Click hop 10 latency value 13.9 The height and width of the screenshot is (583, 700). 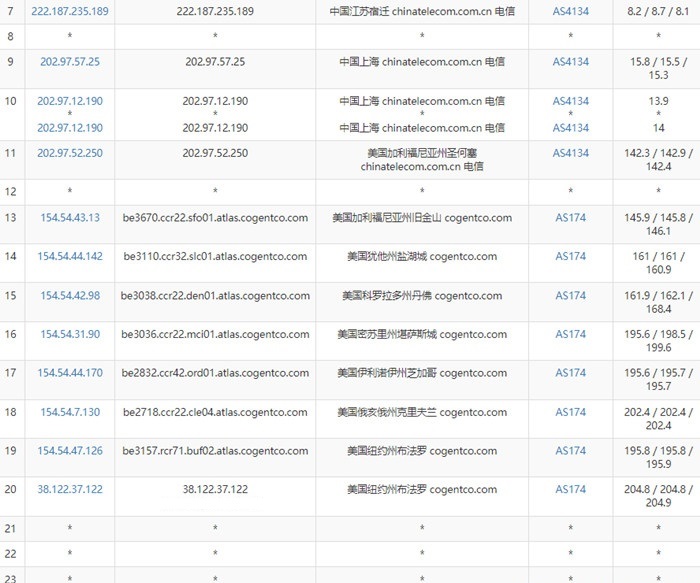[658, 101]
